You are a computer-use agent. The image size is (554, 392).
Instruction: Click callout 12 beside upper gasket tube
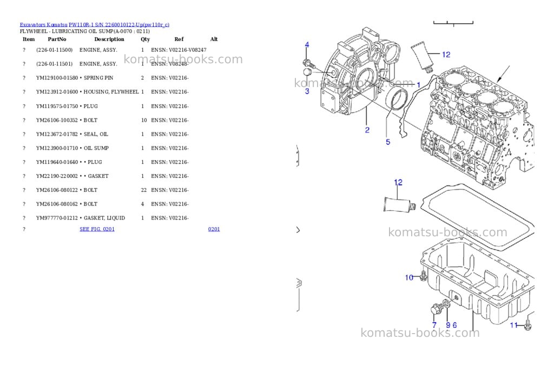click(446, 55)
